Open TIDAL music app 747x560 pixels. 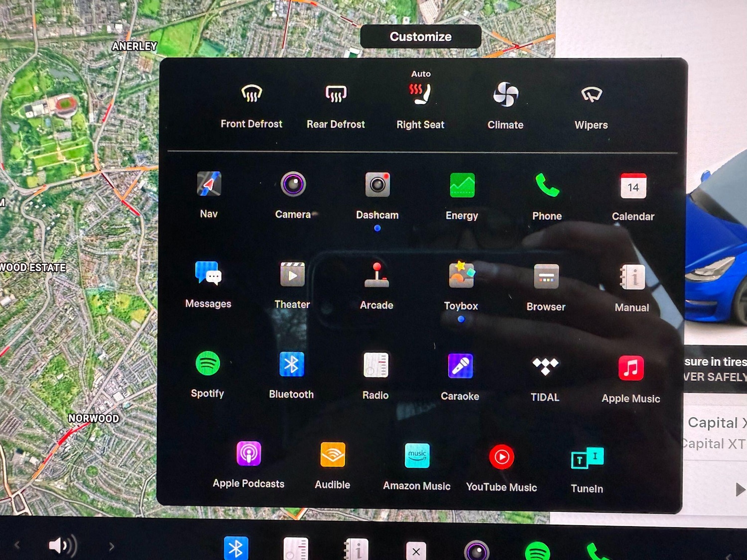[545, 367]
